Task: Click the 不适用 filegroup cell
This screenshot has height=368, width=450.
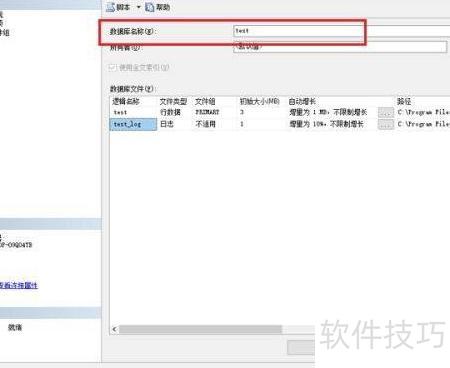Action: (206, 124)
